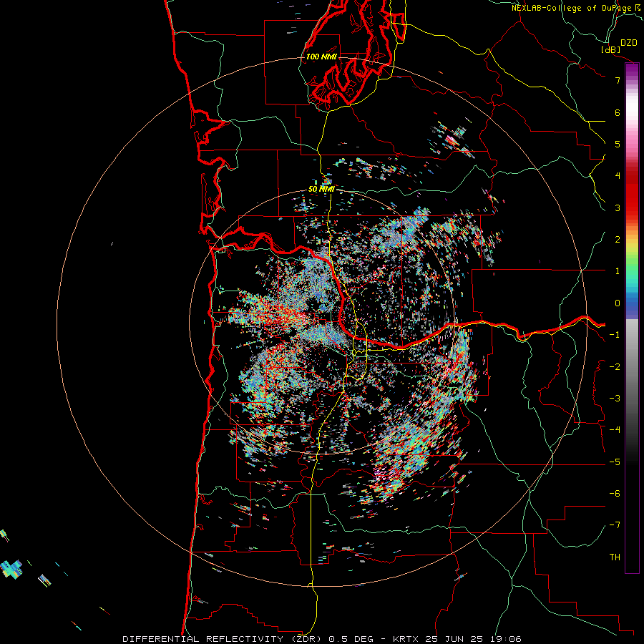Click the color scale value 3
644x644 pixels.
(x=618, y=208)
